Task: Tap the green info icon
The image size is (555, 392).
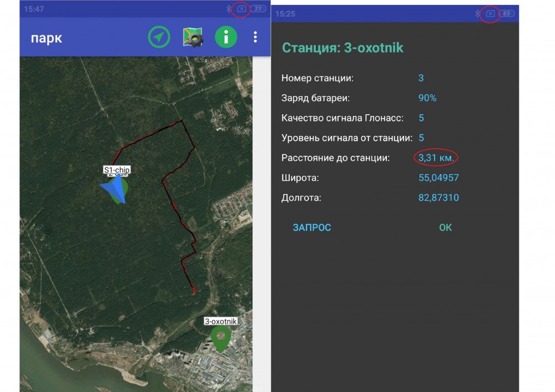Action: tap(226, 37)
